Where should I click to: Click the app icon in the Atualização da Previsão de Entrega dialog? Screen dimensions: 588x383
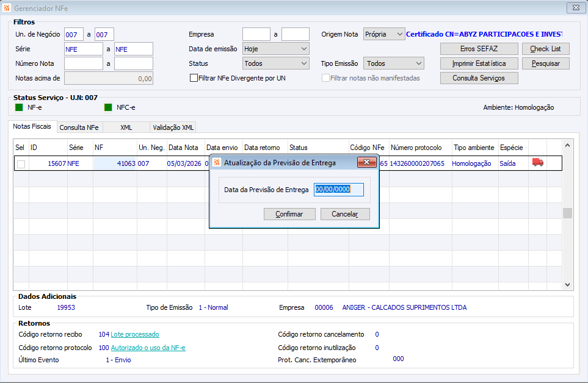click(217, 162)
